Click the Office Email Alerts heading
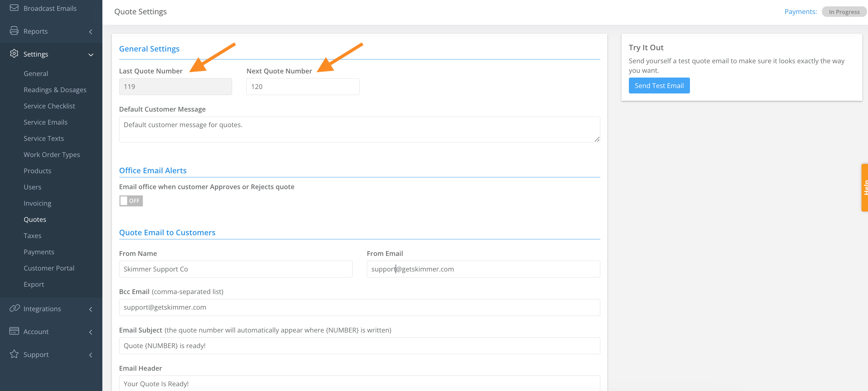 point(153,170)
